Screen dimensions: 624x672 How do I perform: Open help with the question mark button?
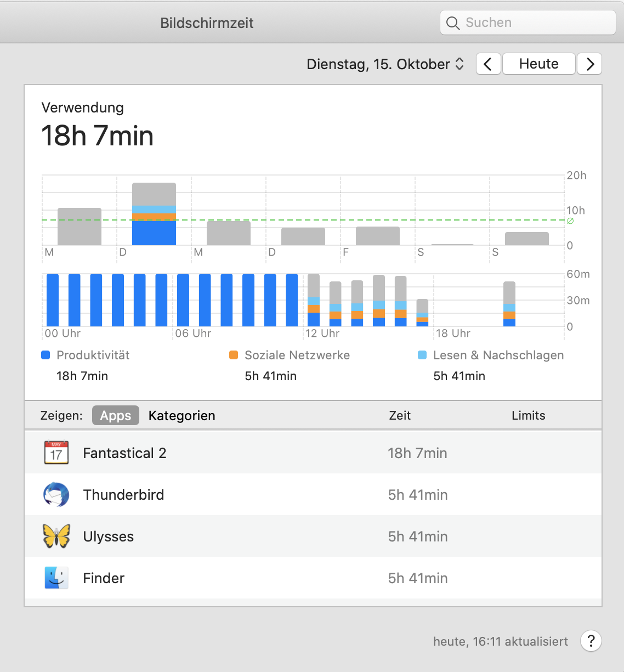pos(591,641)
